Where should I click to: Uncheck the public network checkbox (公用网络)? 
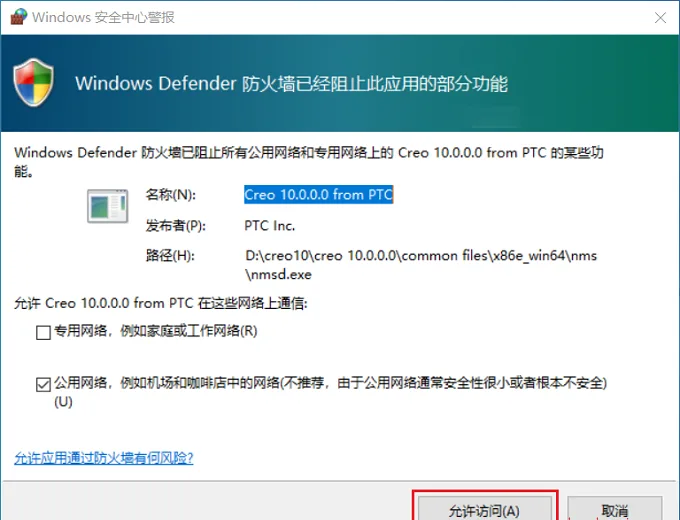tap(43, 384)
